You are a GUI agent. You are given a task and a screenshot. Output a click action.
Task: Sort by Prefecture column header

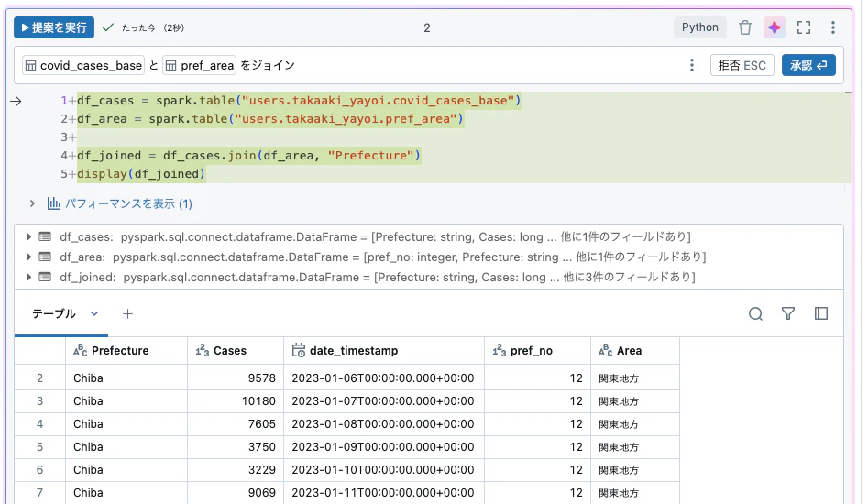(x=126, y=350)
